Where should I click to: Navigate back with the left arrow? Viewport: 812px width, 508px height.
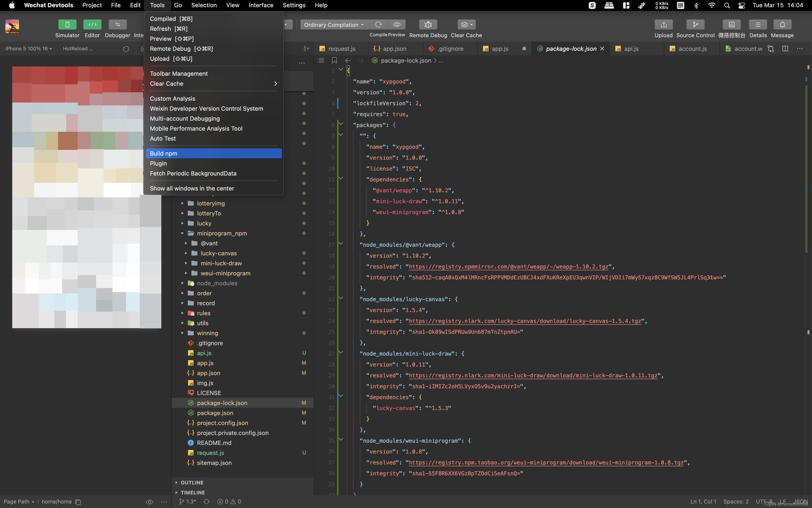coord(348,61)
